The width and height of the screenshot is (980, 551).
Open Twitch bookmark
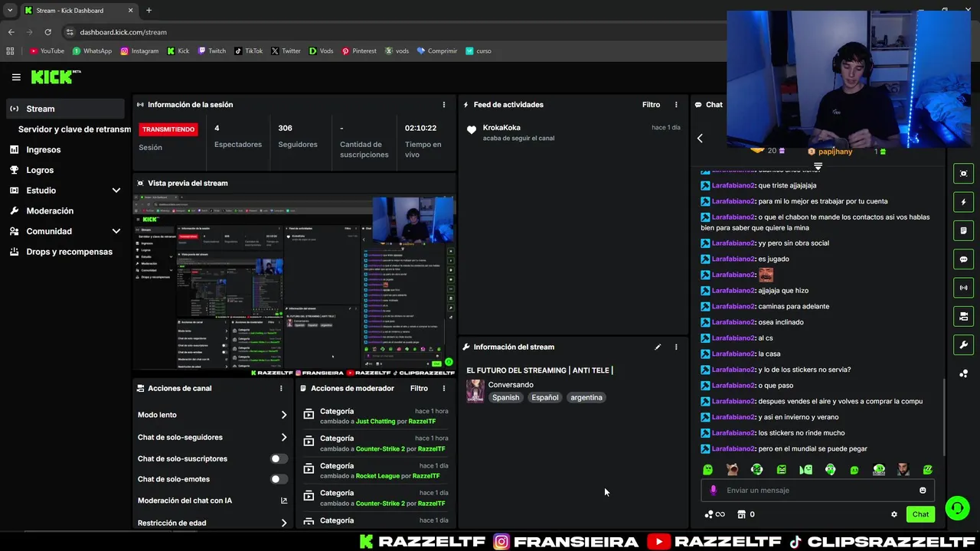(212, 51)
